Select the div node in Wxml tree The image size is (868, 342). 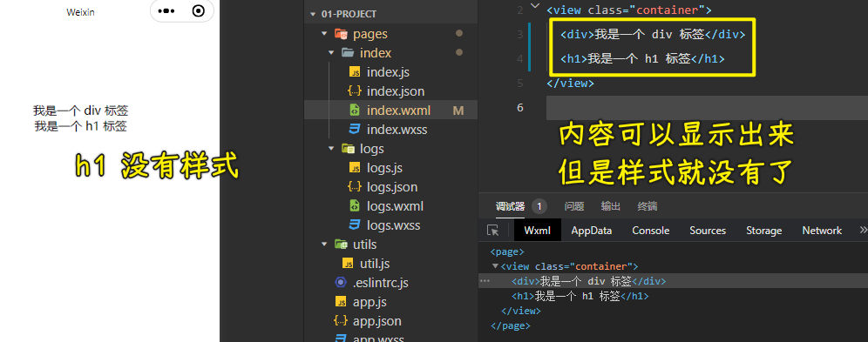tap(588, 281)
